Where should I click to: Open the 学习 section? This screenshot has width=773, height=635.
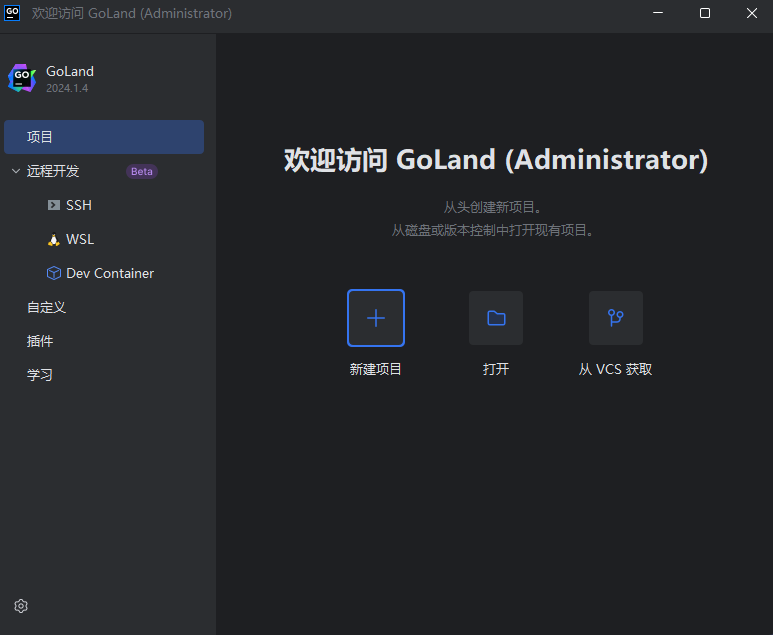pos(40,375)
